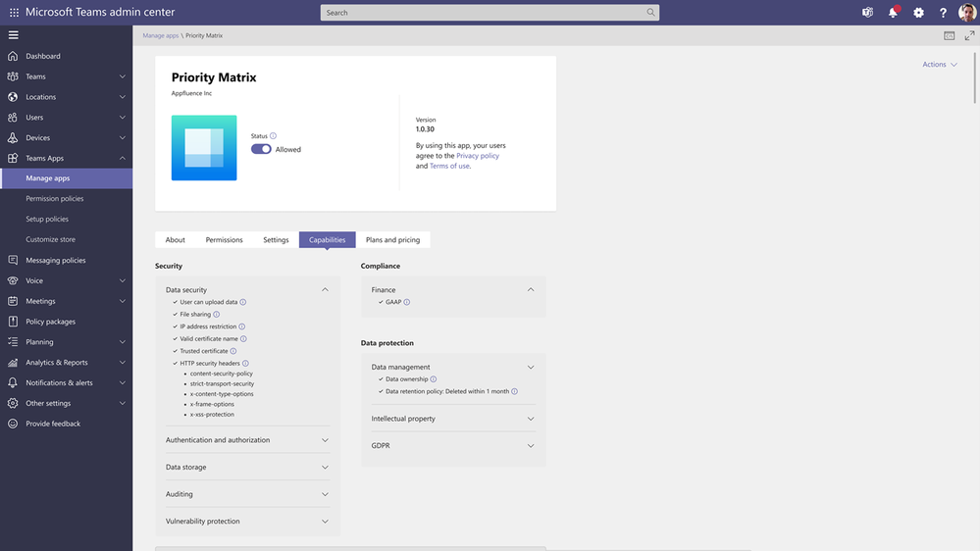This screenshot has width=980, height=551.
Task: Click info icon beside Trusted certificate
Action: pyautogui.click(x=233, y=351)
